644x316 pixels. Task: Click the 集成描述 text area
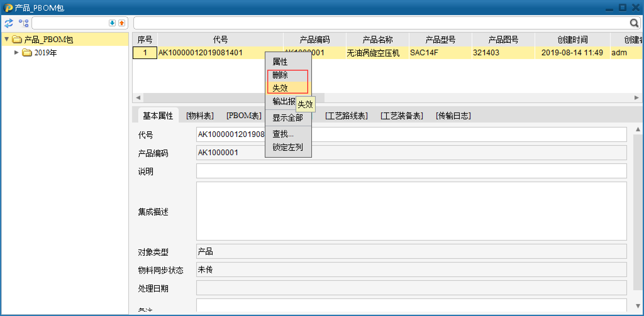tap(412, 211)
